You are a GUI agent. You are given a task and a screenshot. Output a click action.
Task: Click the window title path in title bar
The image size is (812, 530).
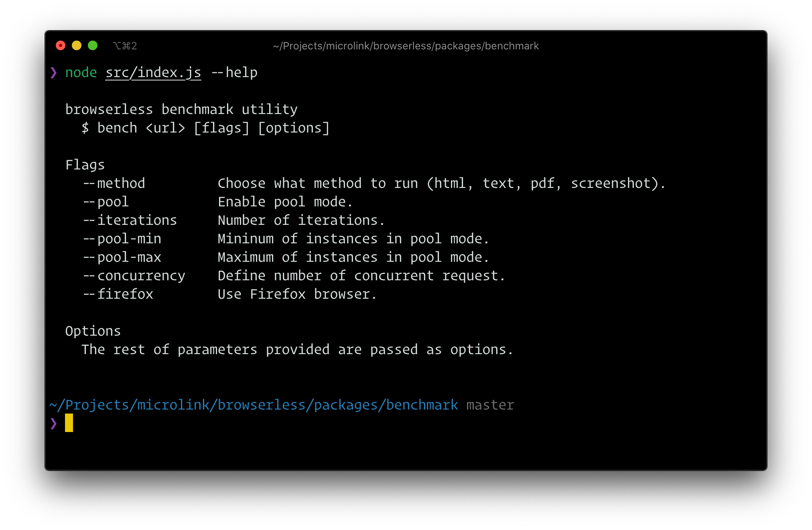[x=406, y=46]
